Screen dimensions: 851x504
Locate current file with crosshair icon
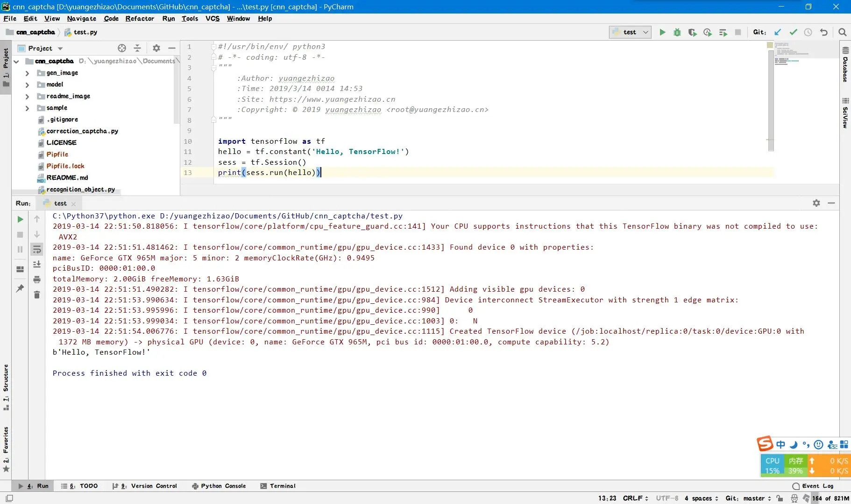[122, 48]
